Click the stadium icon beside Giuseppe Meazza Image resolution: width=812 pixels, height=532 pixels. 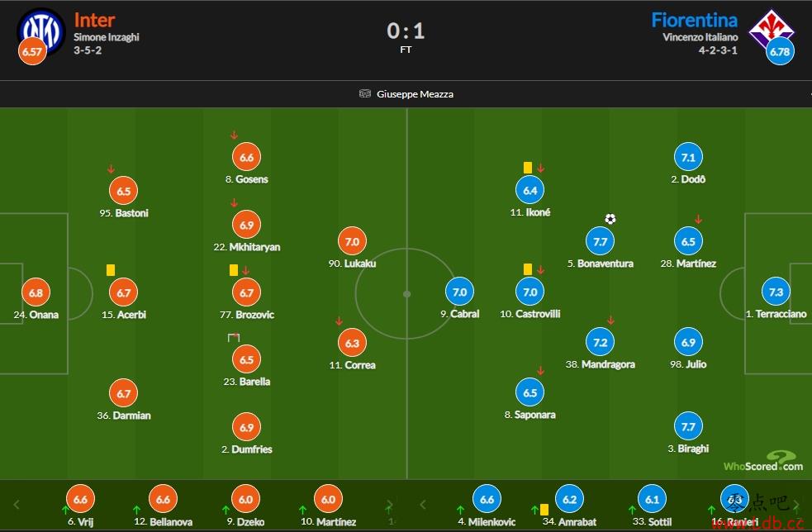pos(365,93)
